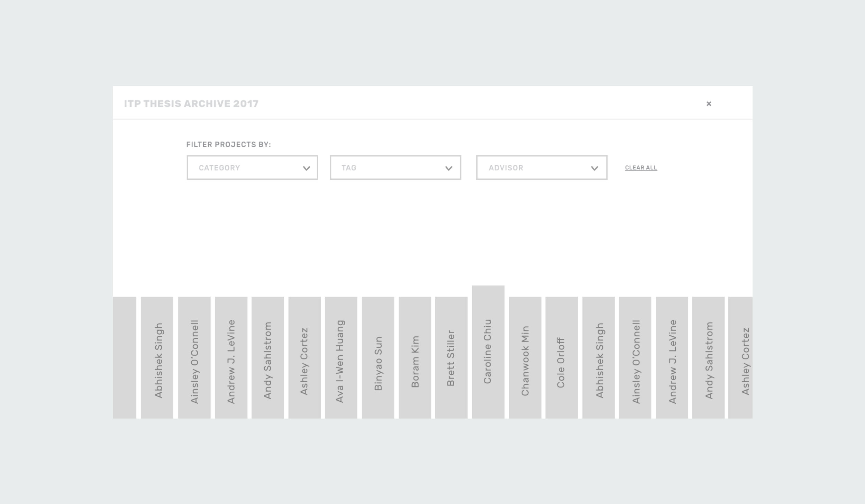
Task: Open Binyao Sun's project bar
Action: tap(378, 357)
